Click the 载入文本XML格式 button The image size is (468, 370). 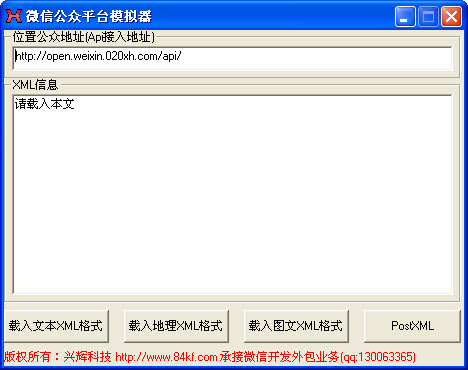(57, 326)
